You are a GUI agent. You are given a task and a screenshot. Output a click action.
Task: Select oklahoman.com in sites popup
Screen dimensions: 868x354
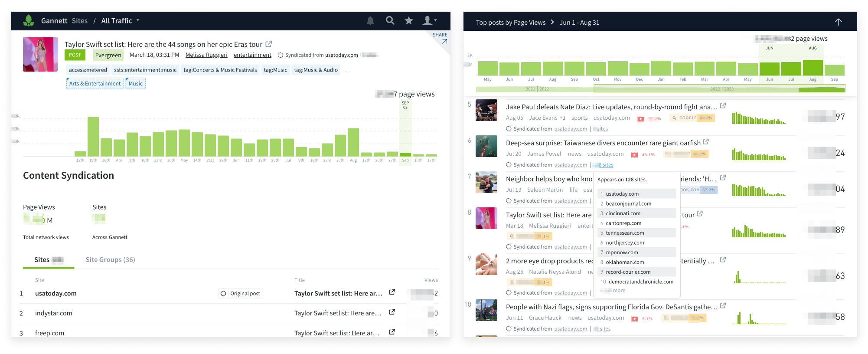click(x=637, y=262)
